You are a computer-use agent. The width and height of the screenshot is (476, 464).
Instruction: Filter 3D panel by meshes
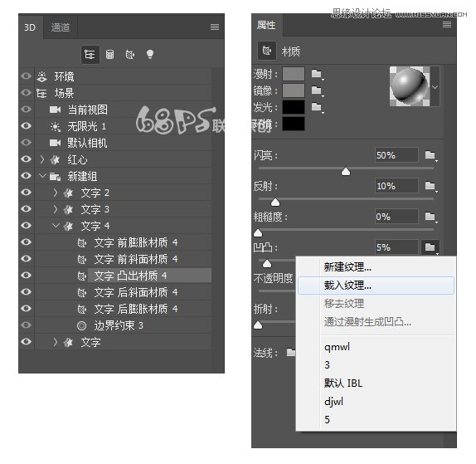coord(110,55)
